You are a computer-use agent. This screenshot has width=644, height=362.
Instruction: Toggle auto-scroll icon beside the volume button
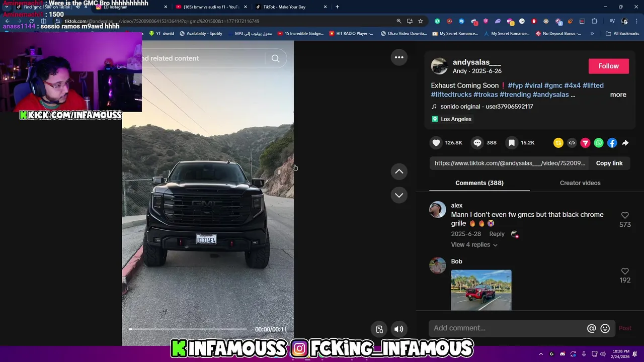point(379,329)
